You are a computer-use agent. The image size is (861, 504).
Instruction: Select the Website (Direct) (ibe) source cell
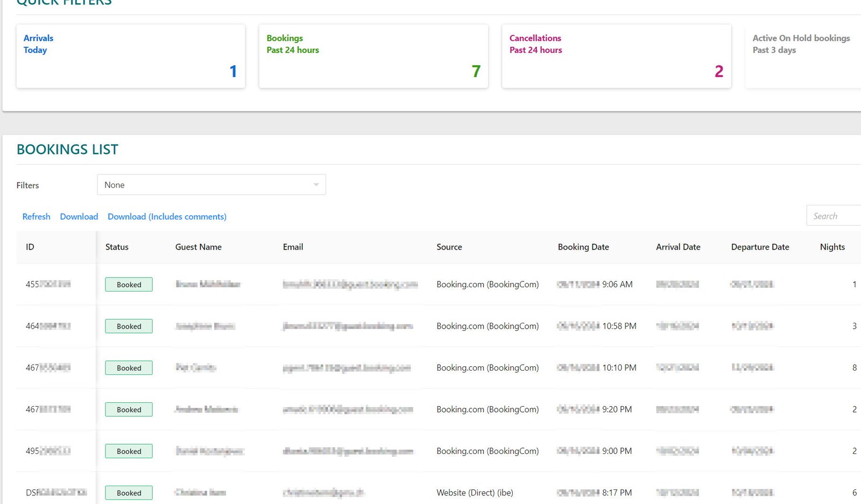(475, 493)
